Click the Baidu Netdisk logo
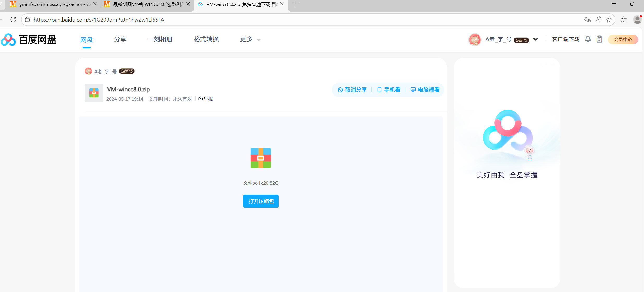The image size is (644, 292). click(29, 40)
